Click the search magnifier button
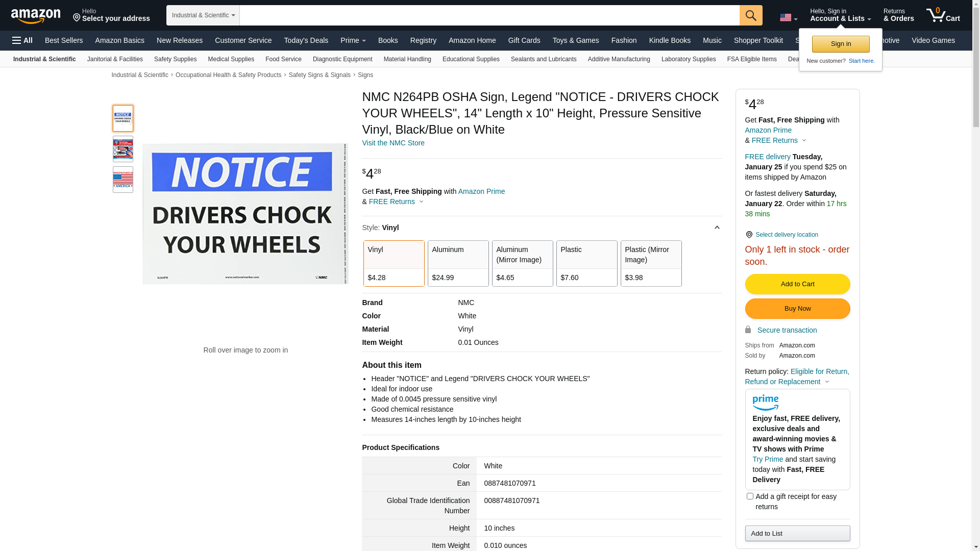Image resolution: width=980 pixels, height=551 pixels. point(751,15)
